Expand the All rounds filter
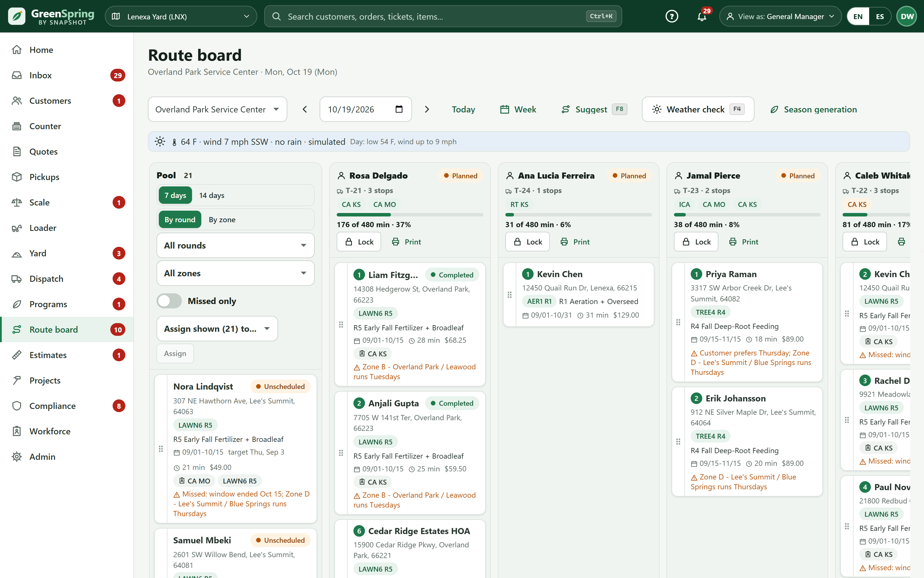Screen dimensions: 924x578 click(x=235, y=245)
